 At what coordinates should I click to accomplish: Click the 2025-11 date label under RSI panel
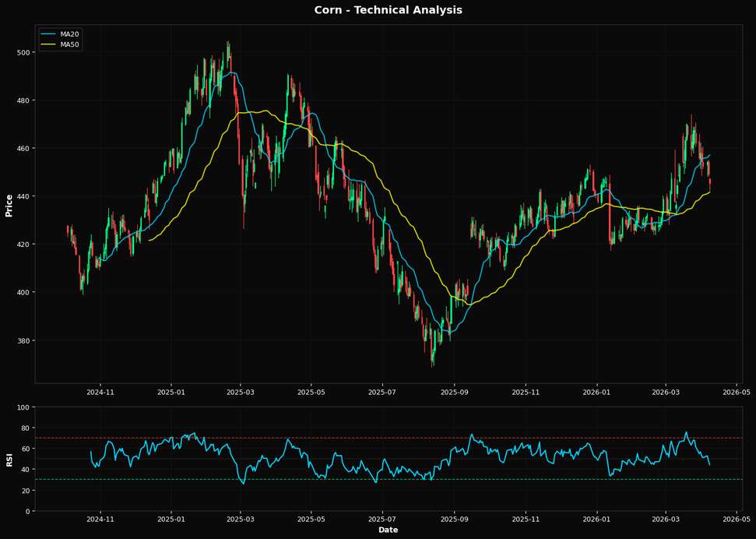(526, 520)
